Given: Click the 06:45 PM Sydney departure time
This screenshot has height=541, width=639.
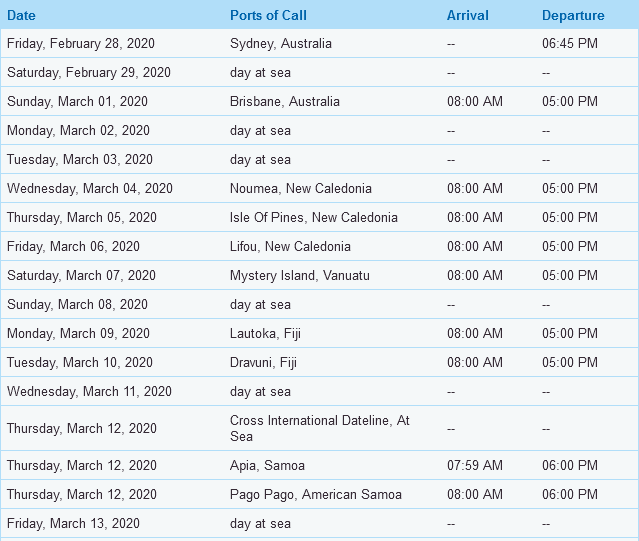Looking at the screenshot, I should (x=570, y=44).
